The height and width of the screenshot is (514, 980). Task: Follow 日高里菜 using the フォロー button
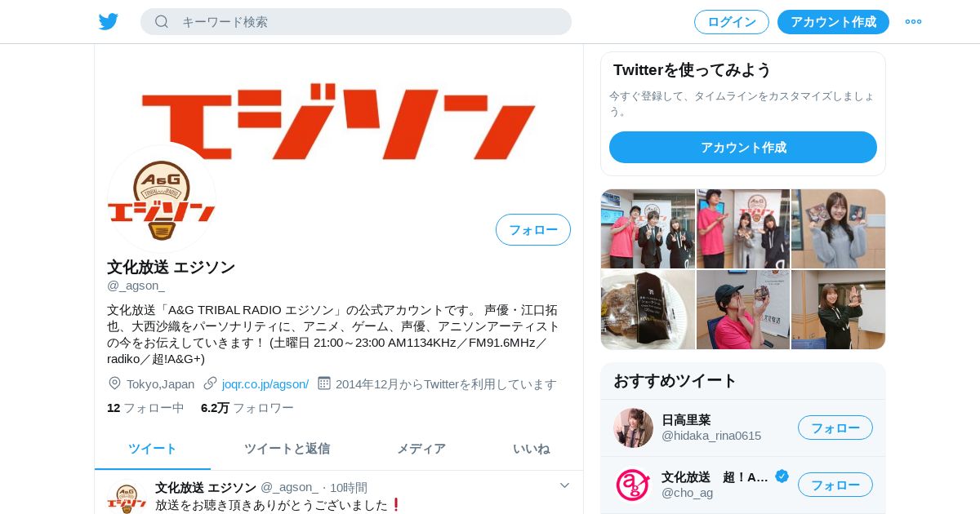point(835,428)
